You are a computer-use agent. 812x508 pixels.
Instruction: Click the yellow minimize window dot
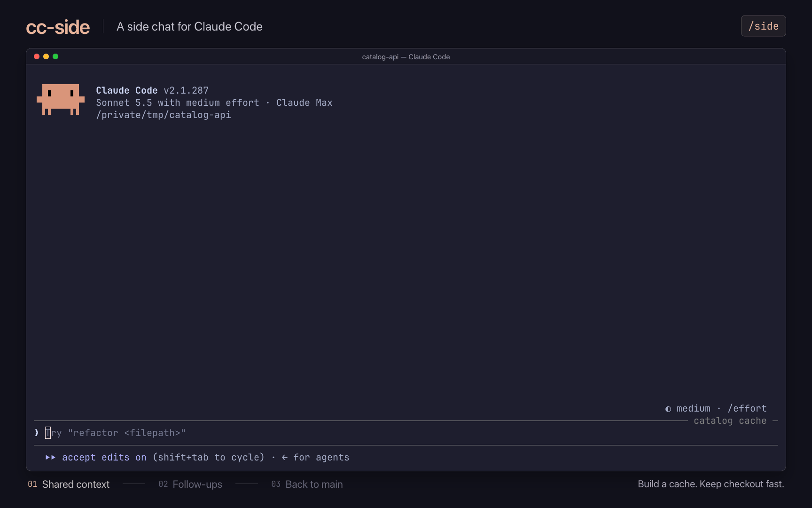click(46, 56)
